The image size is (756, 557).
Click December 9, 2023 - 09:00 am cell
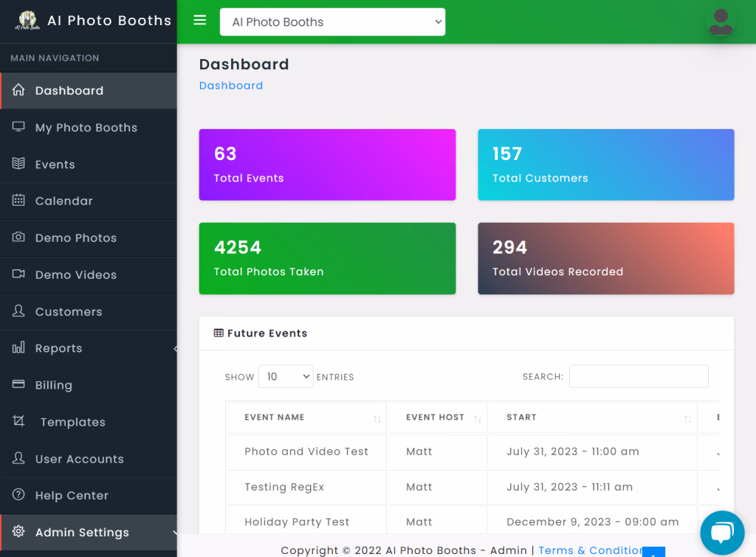click(x=593, y=522)
